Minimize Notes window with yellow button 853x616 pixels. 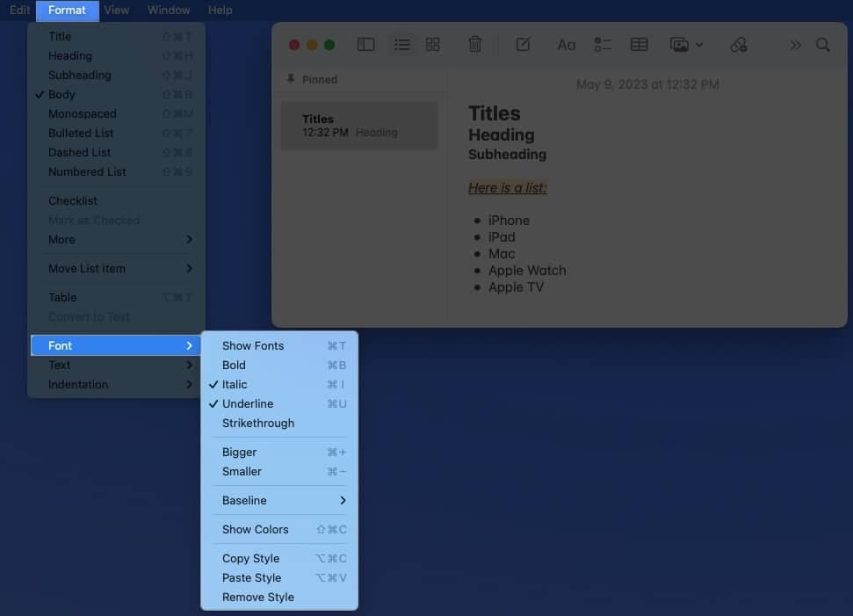[x=312, y=45]
